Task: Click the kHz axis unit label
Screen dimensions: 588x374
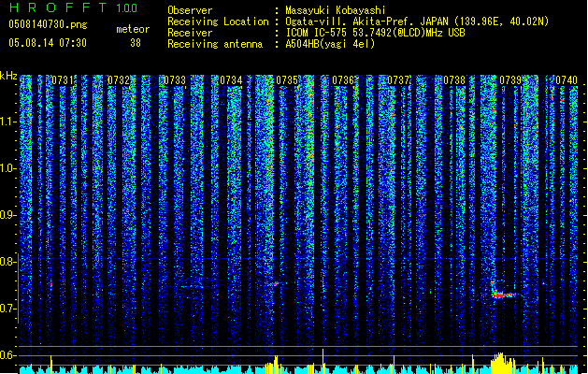Action: click(x=8, y=76)
